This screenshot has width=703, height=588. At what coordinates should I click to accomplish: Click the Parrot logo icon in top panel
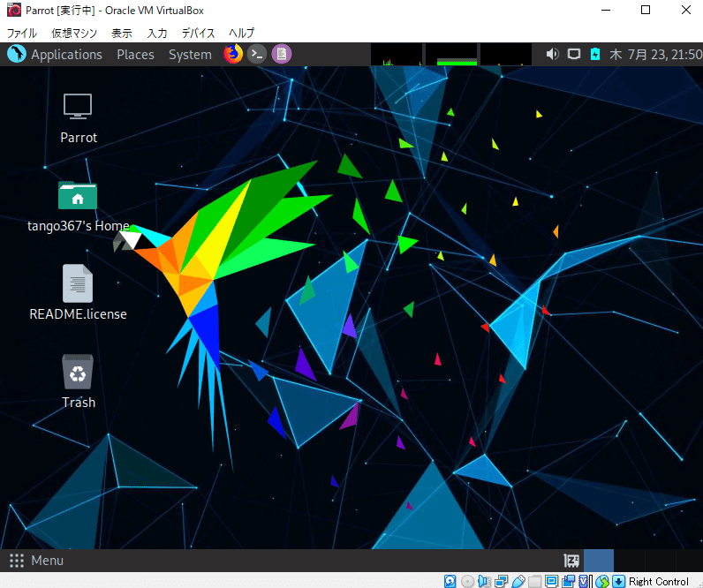[x=17, y=54]
